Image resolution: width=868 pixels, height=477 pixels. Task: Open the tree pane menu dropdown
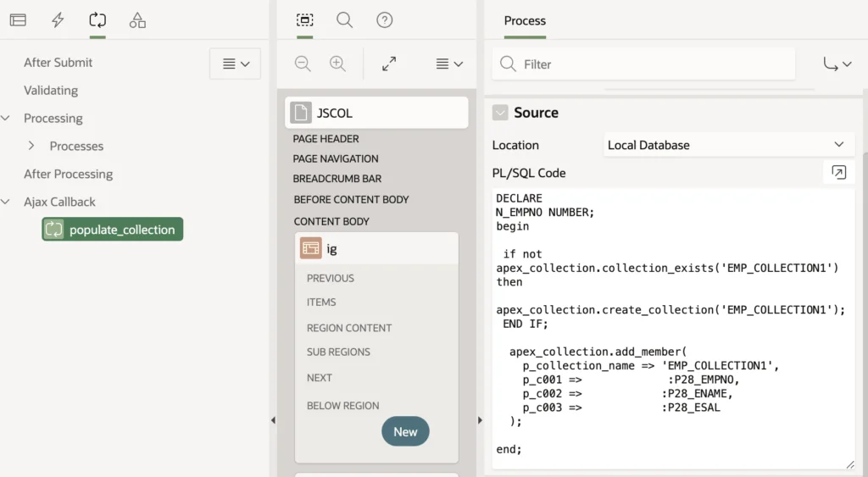click(x=236, y=64)
